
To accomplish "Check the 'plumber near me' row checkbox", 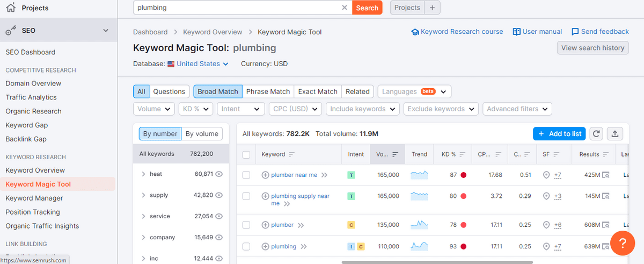I will click(x=246, y=175).
